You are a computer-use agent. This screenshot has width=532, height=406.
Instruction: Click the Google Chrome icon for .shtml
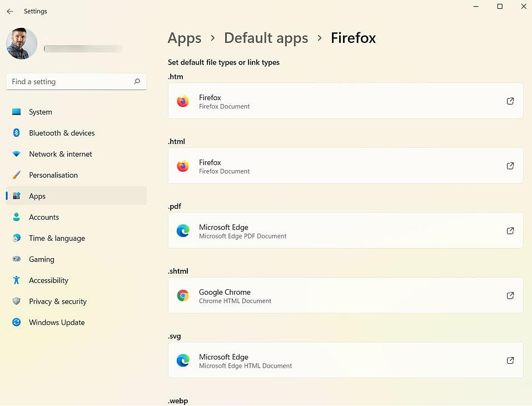point(183,295)
